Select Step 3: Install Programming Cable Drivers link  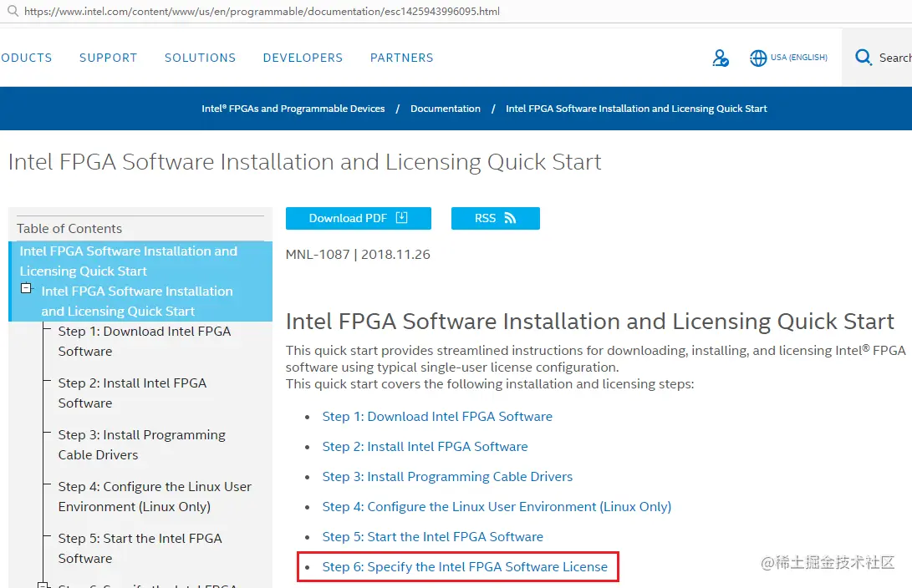click(447, 476)
